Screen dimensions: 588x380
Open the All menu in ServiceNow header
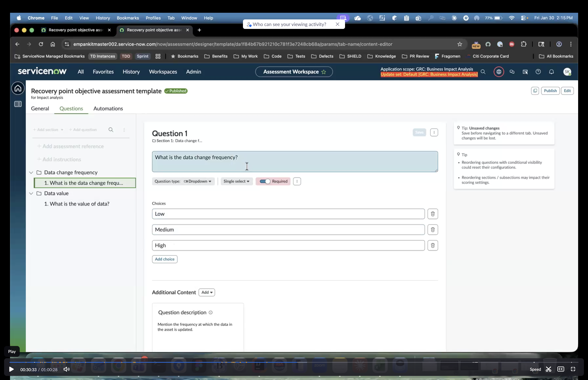pos(81,72)
